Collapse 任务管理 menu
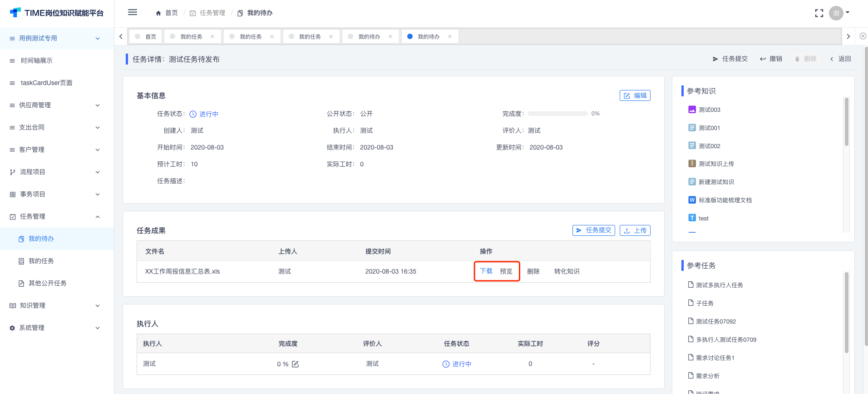The width and height of the screenshot is (868, 394). coord(57,216)
